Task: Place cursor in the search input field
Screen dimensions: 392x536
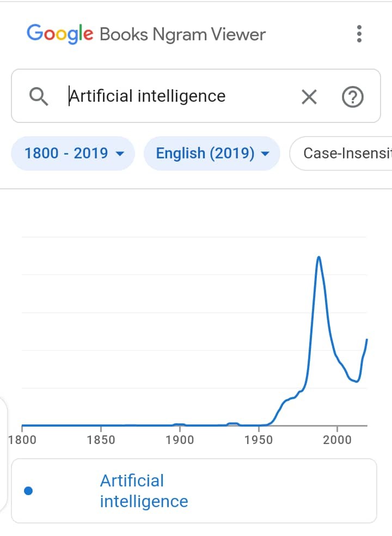Action: (163, 96)
